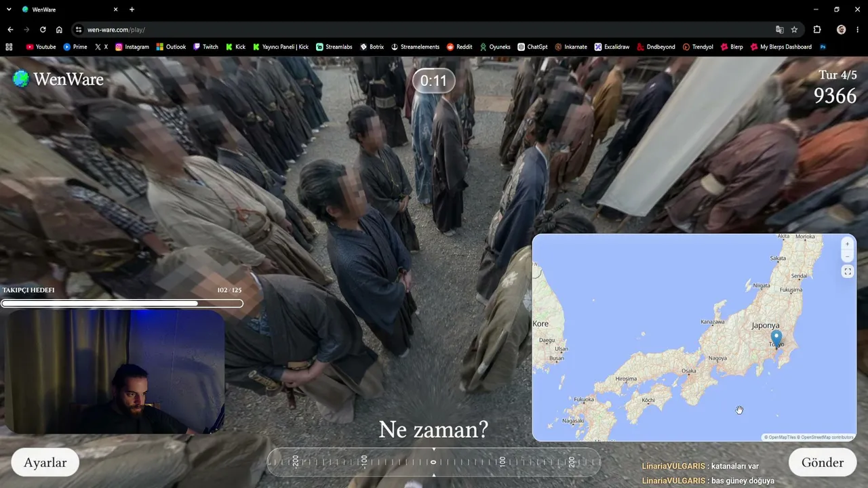Click Kanazawa on the map
Image resolution: width=868 pixels, height=488 pixels.
pos(713,321)
